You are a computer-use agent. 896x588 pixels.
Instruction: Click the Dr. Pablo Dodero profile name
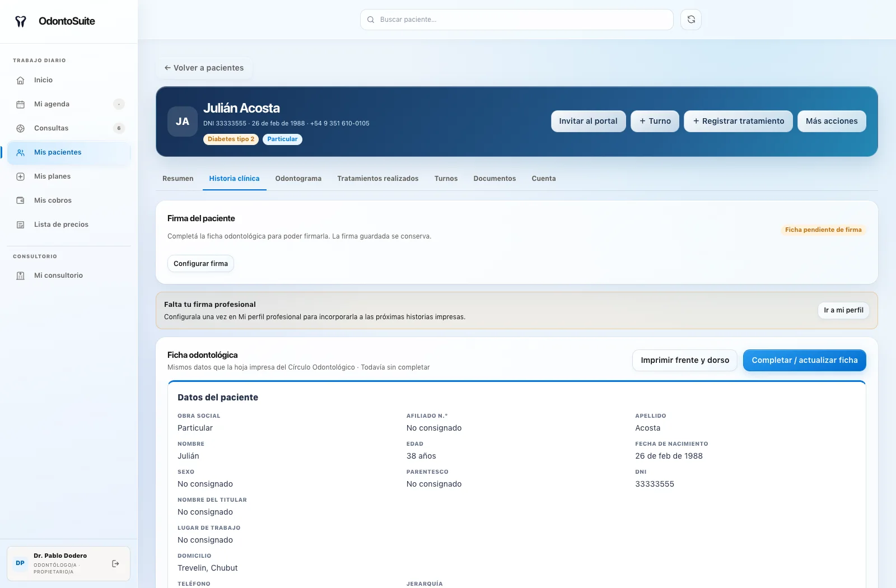60,556
